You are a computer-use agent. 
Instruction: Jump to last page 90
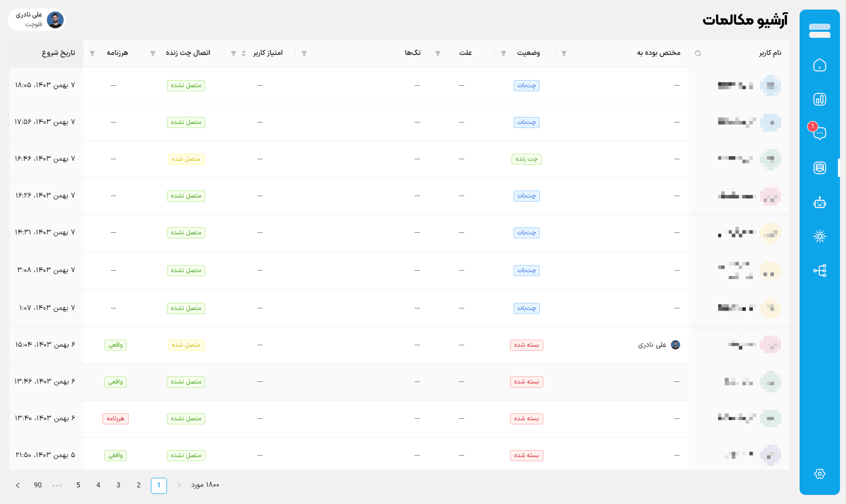pyautogui.click(x=38, y=485)
